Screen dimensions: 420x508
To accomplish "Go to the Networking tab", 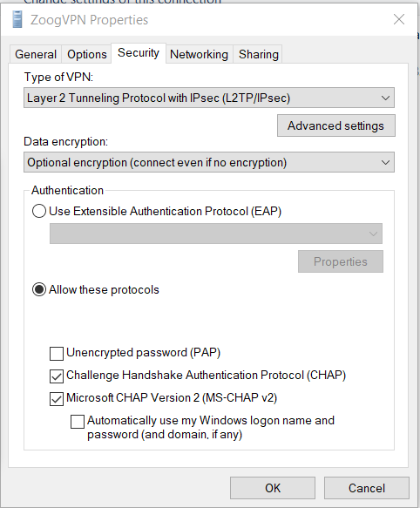I will [x=199, y=54].
